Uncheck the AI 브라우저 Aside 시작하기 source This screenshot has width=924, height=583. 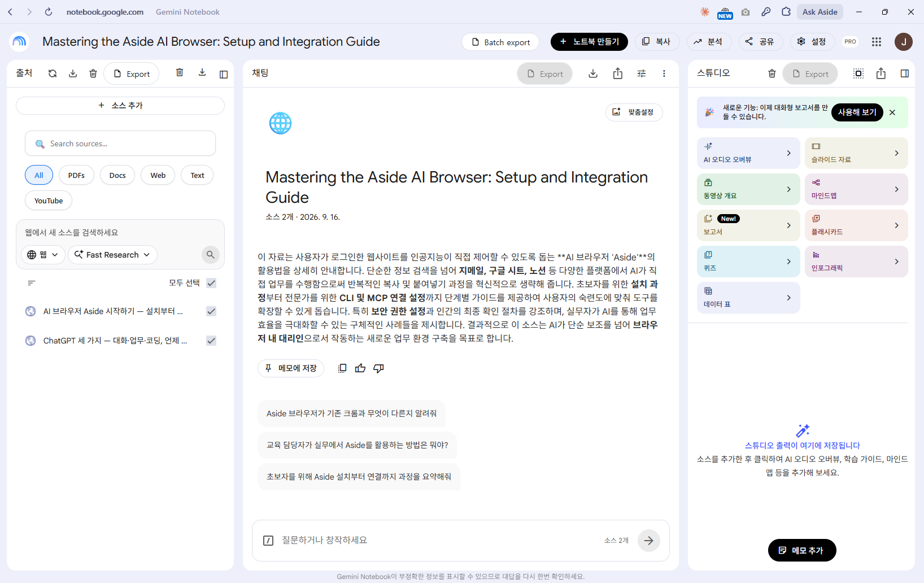coord(211,311)
